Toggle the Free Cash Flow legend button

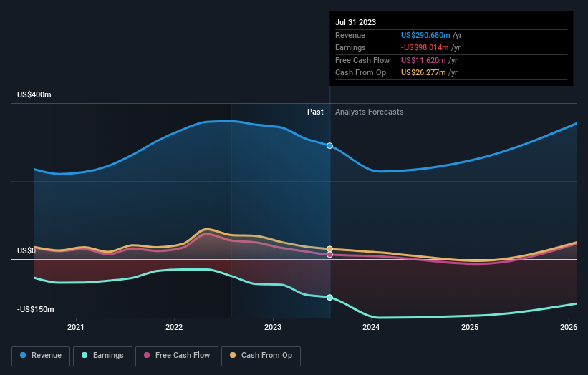pos(177,356)
